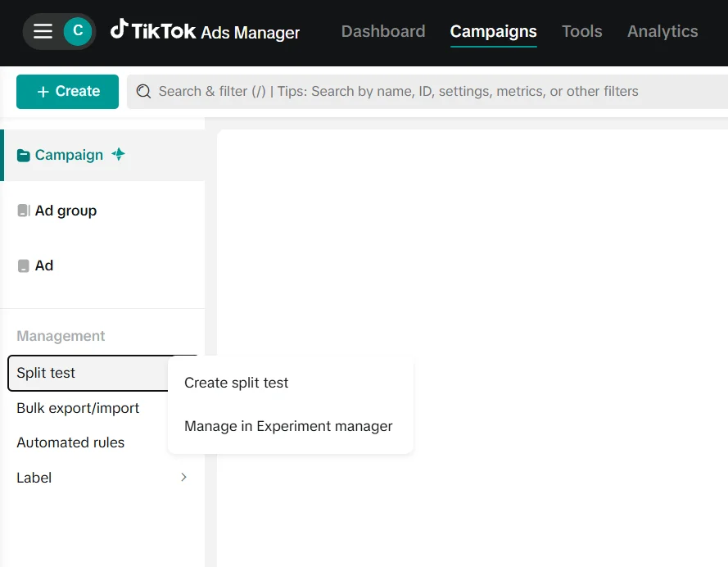Select Manage in Experiment manager
This screenshot has width=728, height=567.
pos(288,426)
